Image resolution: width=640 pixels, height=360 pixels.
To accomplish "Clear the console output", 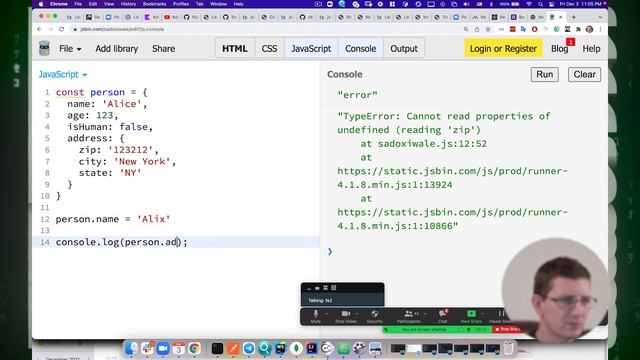I will point(584,74).
